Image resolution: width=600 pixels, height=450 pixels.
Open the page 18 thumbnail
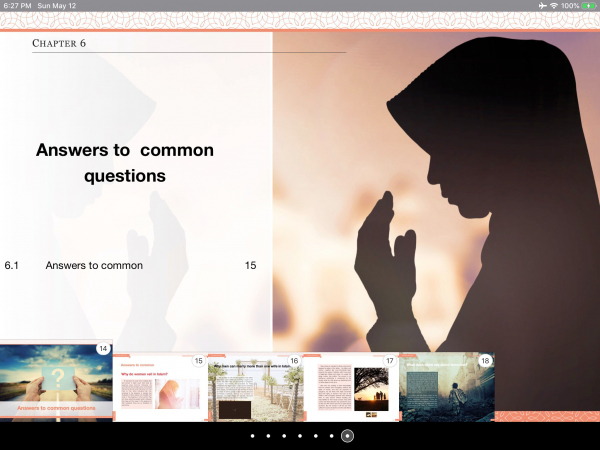(446, 387)
